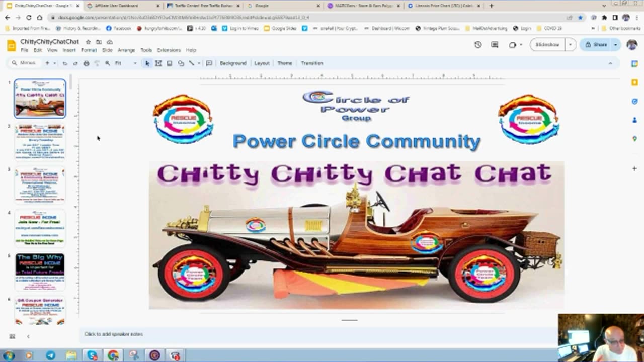
Task: Click the Undo icon
Action: (64, 63)
